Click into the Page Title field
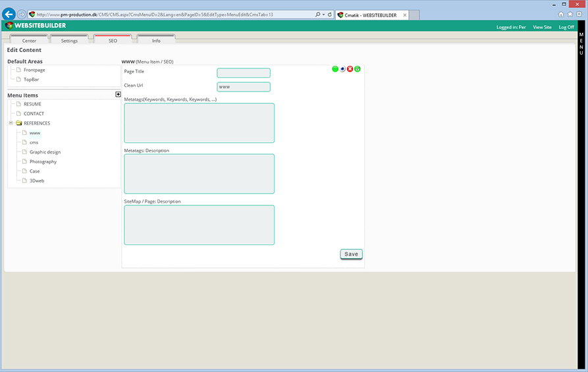The width and height of the screenshot is (588, 372). click(243, 73)
